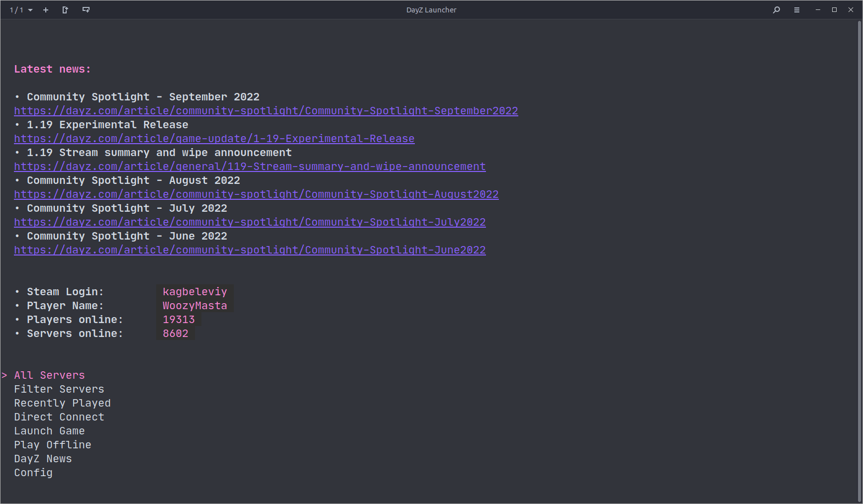Open the tab switcher dropdown
Viewport: 863px width, 504px height.
[21, 10]
